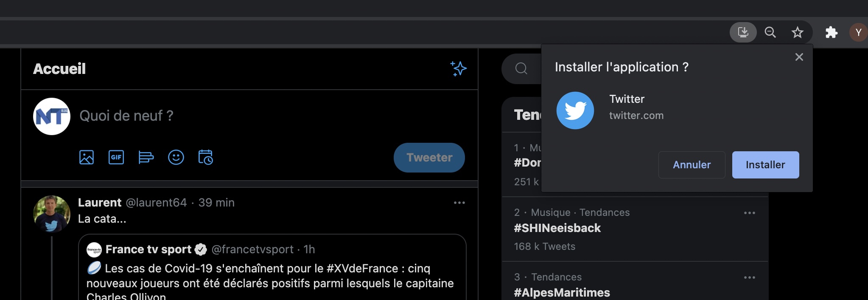The width and height of the screenshot is (868, 300).
Task: Add a photo with the media icon
Action: click(87, 157)
